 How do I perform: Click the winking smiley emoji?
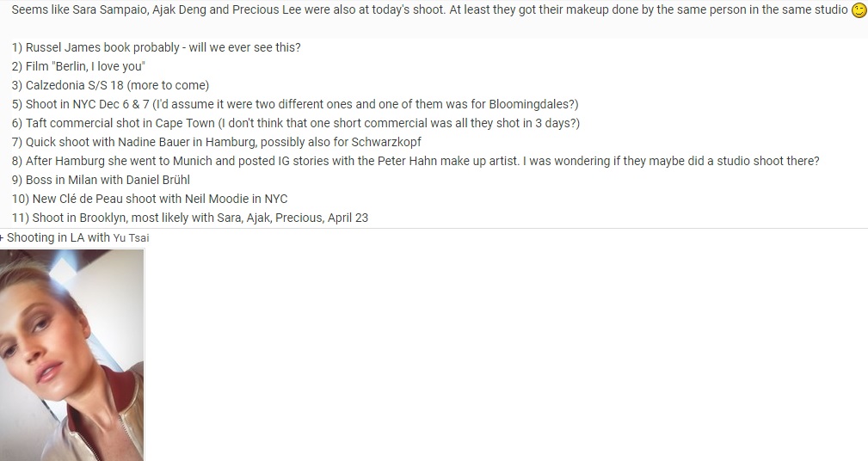click(859, 10)
